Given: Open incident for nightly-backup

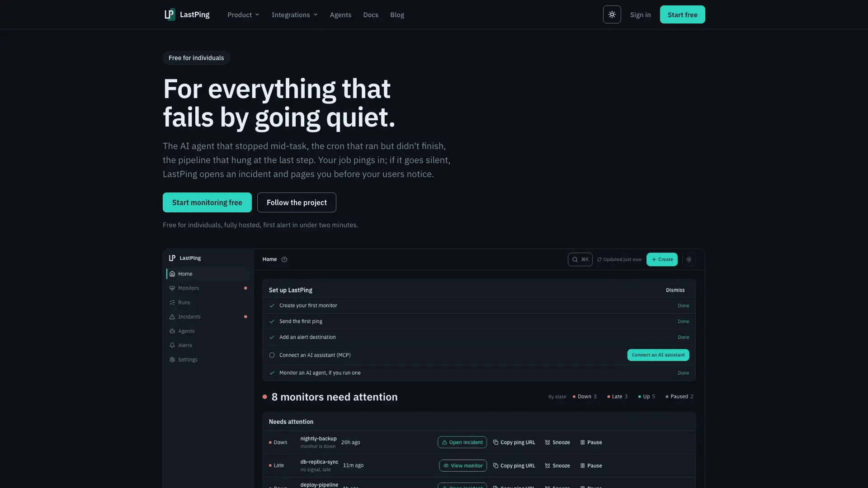Looking at the screenshot, I should (x=462, y=442).
